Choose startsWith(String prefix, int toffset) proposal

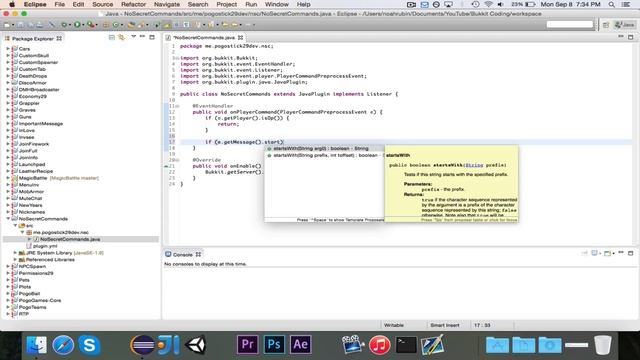(324, 156)
